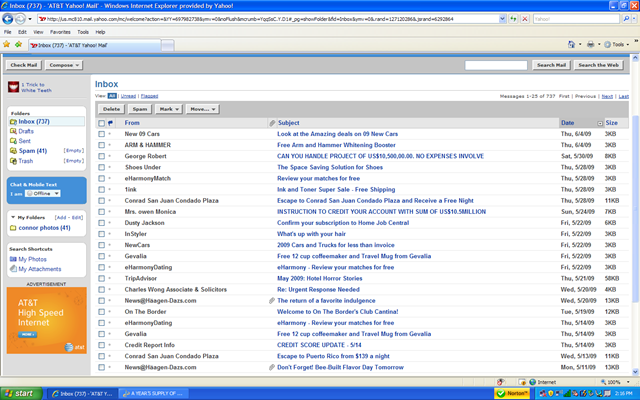Click the browser Forward arrow button
The image size is (640, 400).
[x=20, y=19]
